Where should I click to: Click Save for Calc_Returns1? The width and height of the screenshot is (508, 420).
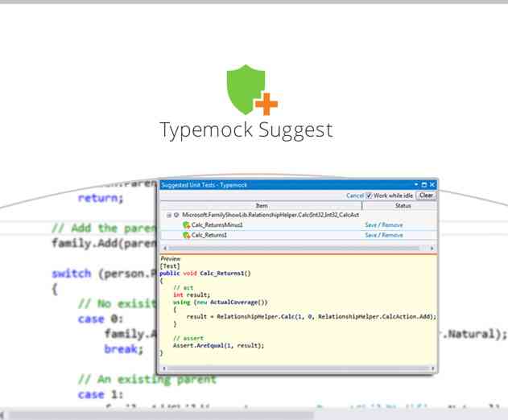[x=370, y=235]
